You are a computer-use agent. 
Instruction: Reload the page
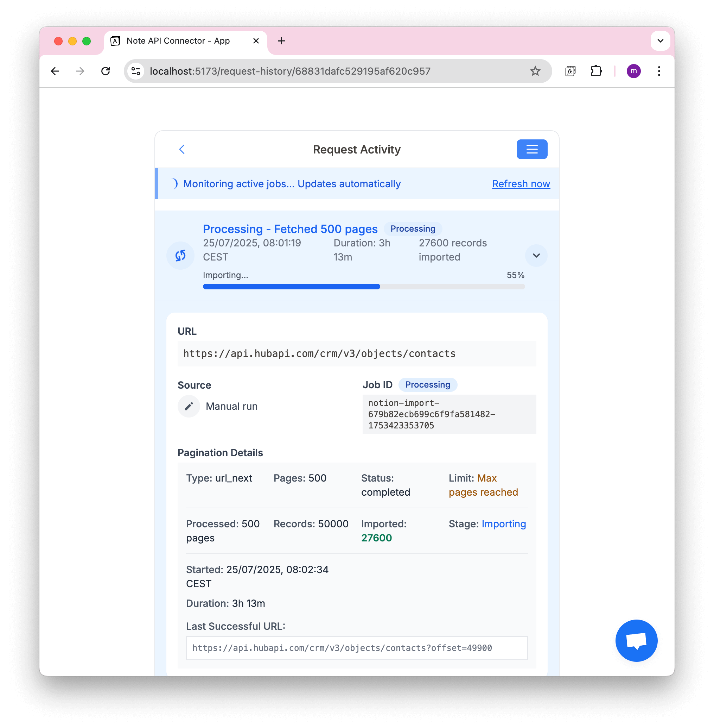coord(106,71)
